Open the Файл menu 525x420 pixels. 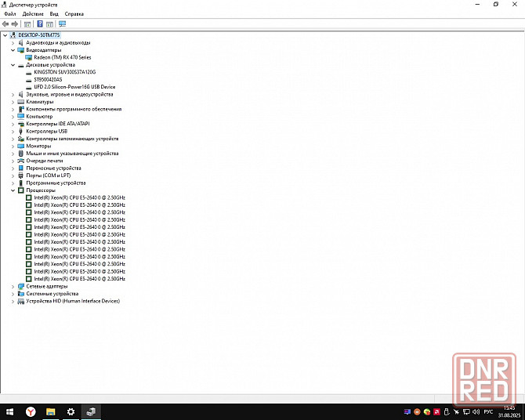tap(9, 14)
